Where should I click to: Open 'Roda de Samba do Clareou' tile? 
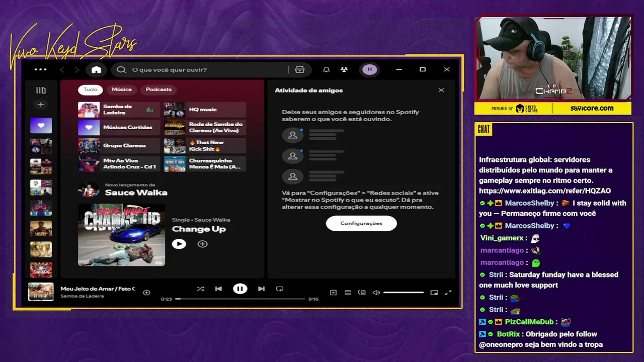(205, 128)
